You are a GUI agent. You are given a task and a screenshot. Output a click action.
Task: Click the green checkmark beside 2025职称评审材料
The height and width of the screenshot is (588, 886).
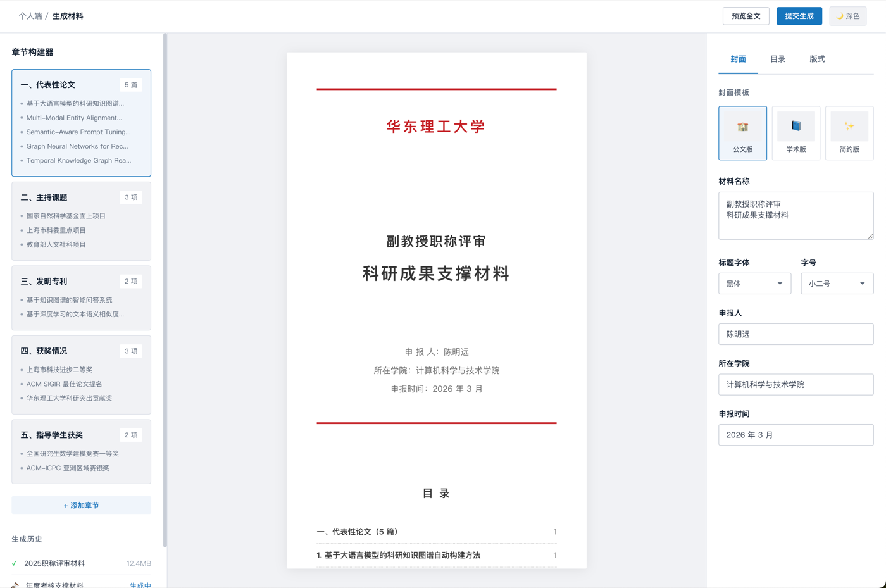tap(15, 563)
